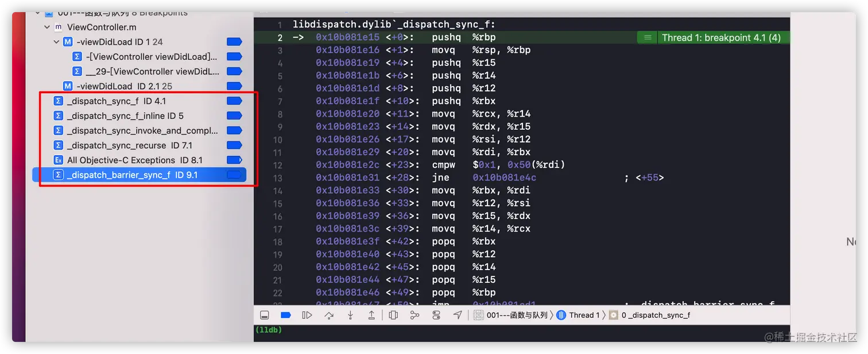Click the symbol icon of -[ViewController viewDidLoad]

tap(77, 57)
